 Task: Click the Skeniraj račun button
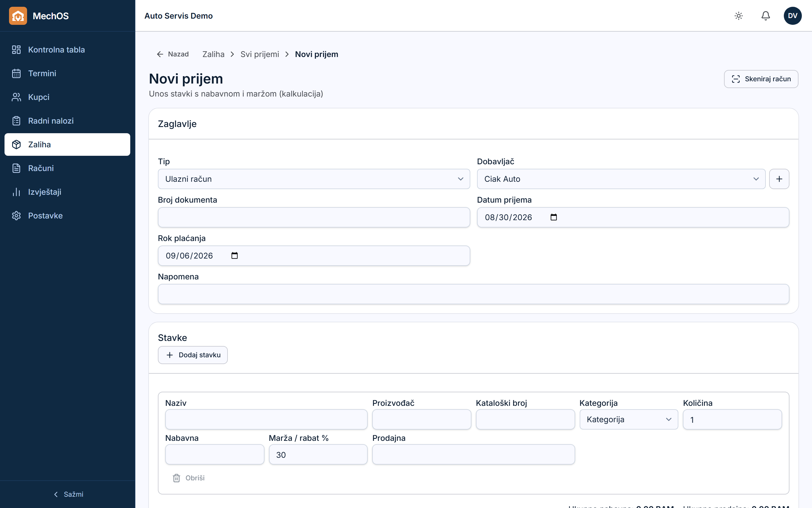761,79
